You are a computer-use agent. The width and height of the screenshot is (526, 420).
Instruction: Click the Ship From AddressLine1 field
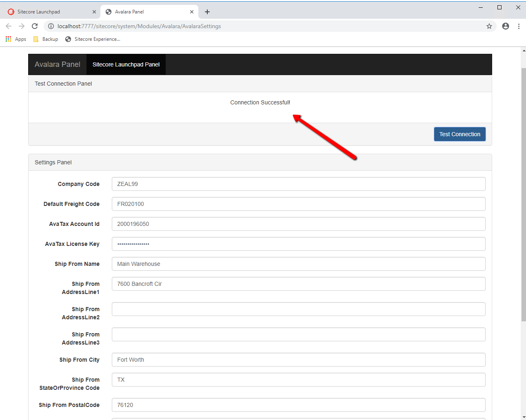tap(299, 284)
